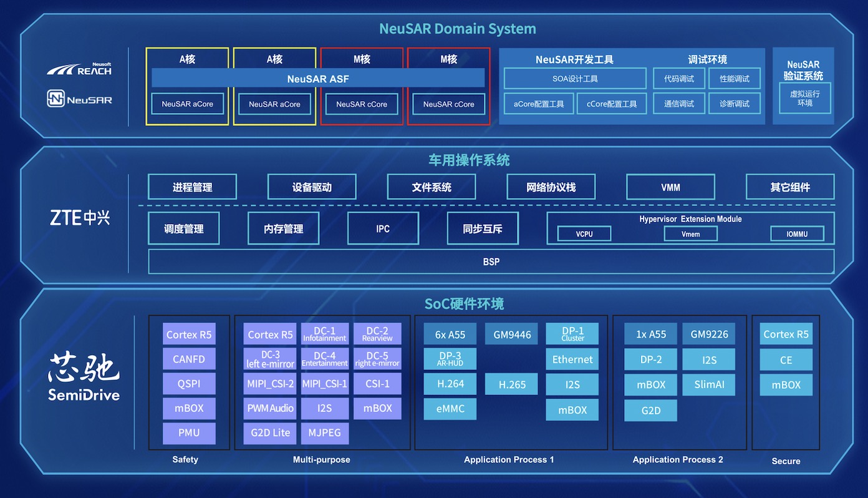
Task: Click the eMMC block
Action: coord(450,409)
